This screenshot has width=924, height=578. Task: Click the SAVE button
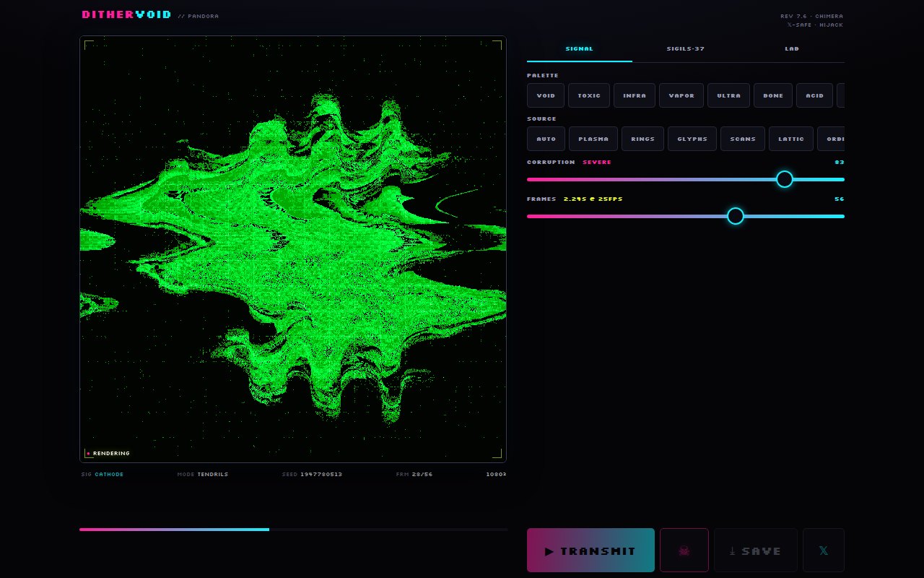(756, 551)
